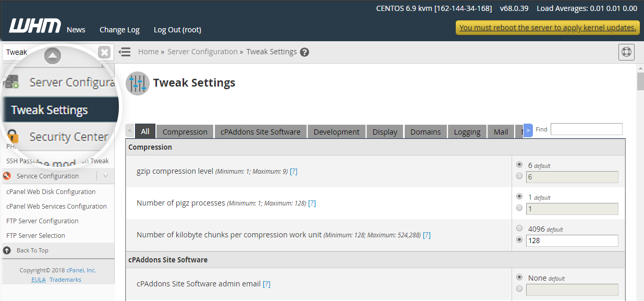Select custom gzip compression level radio
The width and height of the screenshot is (644, 301).
point(519,176)
